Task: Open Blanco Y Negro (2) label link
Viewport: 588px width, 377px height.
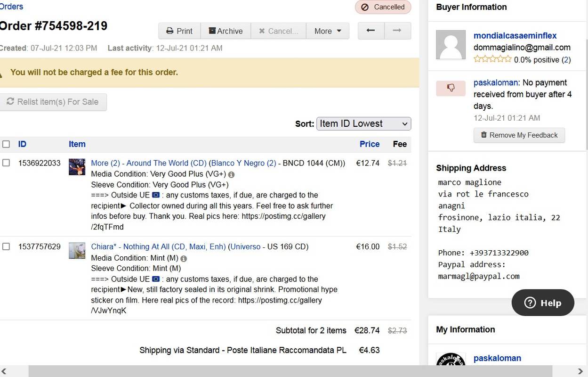Action: click(x=243, y=163)
